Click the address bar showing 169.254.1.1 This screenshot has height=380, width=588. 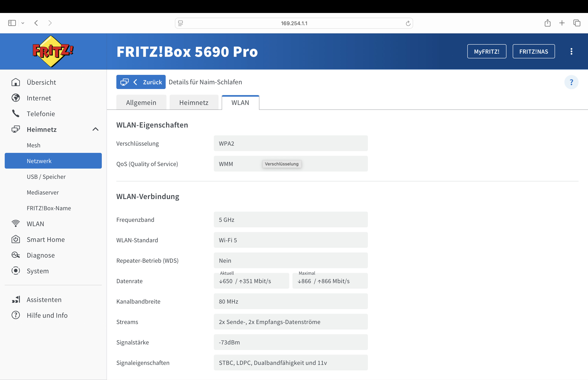294,23
